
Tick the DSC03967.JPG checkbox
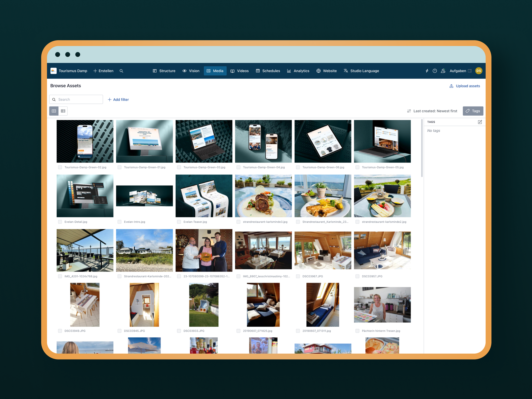(x=298, y=276)
